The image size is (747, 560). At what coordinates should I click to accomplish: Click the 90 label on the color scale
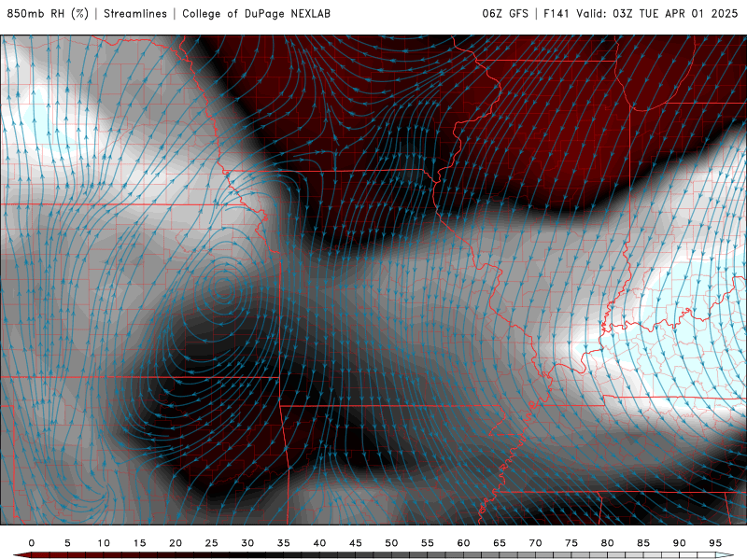[x=680, y=543]
